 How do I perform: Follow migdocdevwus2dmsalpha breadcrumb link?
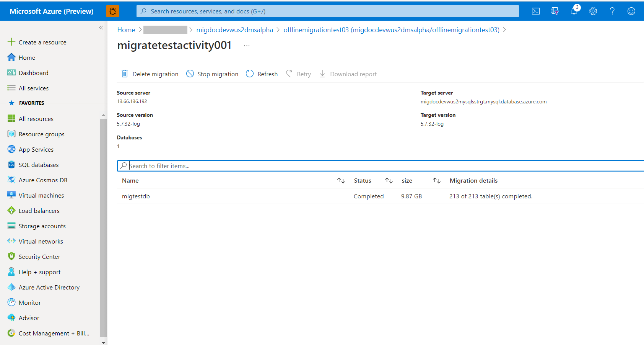pos(235,30)
